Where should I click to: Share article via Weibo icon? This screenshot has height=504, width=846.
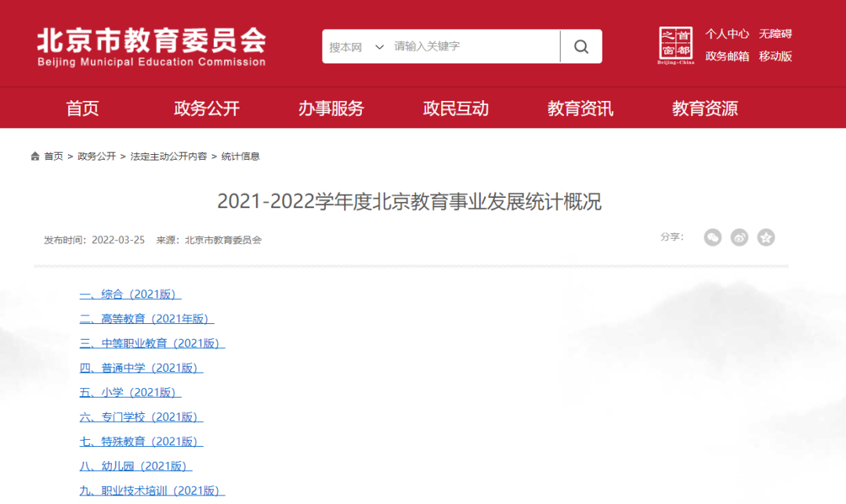[x=739, y=237]
